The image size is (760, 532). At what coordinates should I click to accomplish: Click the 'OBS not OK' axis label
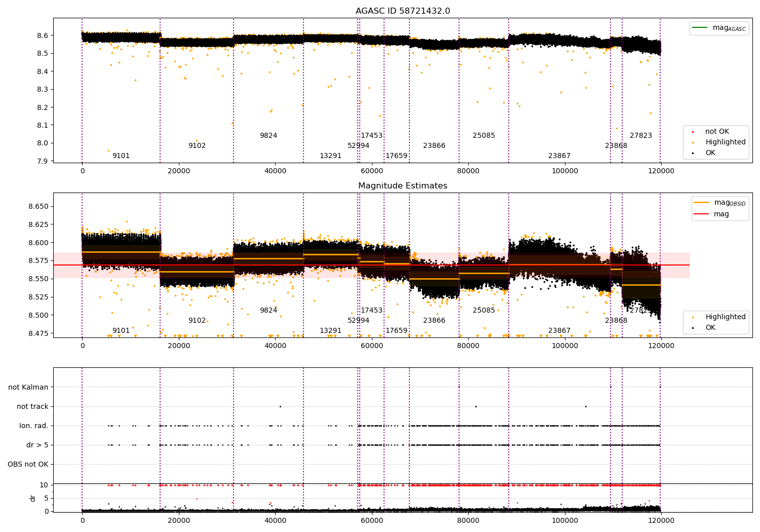(28, 465)
